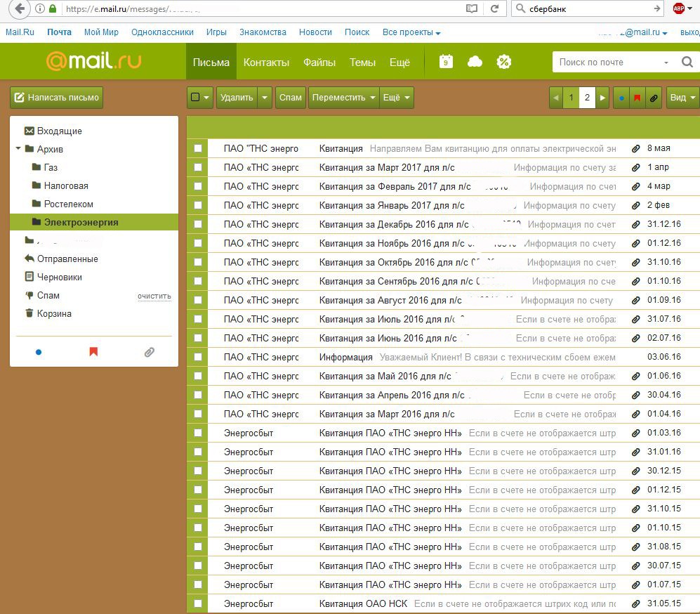Open the Ростелеком folder
Image resolution: width=700 pixels, height=614 pixels.
click(68, 204)
